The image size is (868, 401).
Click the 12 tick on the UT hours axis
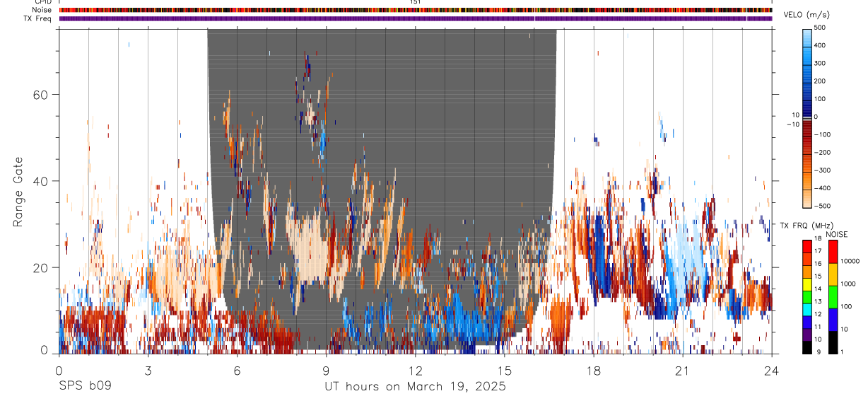tap(416, 370)
